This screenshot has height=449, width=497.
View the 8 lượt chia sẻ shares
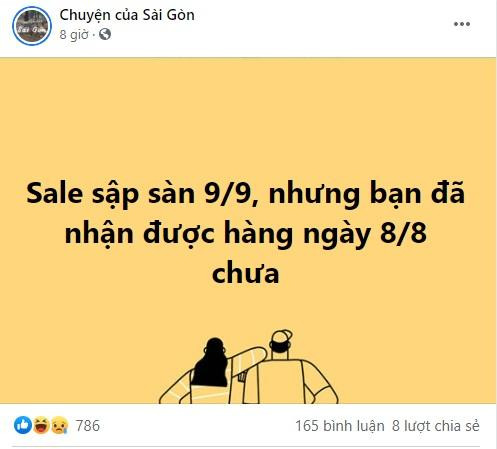[436, 426]
